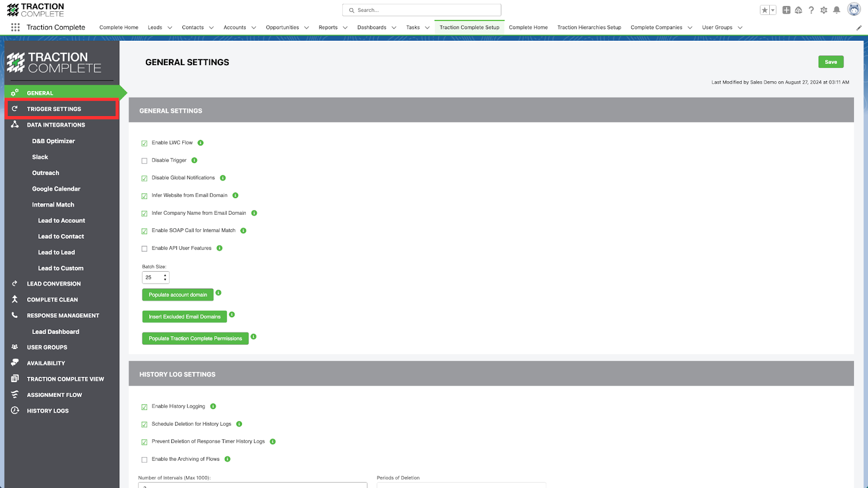Screen dimensions: 868x488
Task: Click the Complete Clean sidebar icon
Action: (x=15, y=299)
